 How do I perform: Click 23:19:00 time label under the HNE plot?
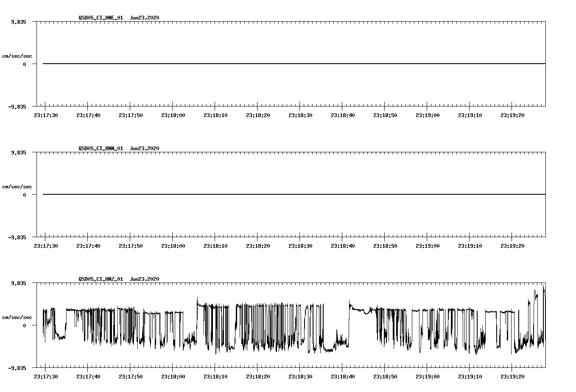428,115
